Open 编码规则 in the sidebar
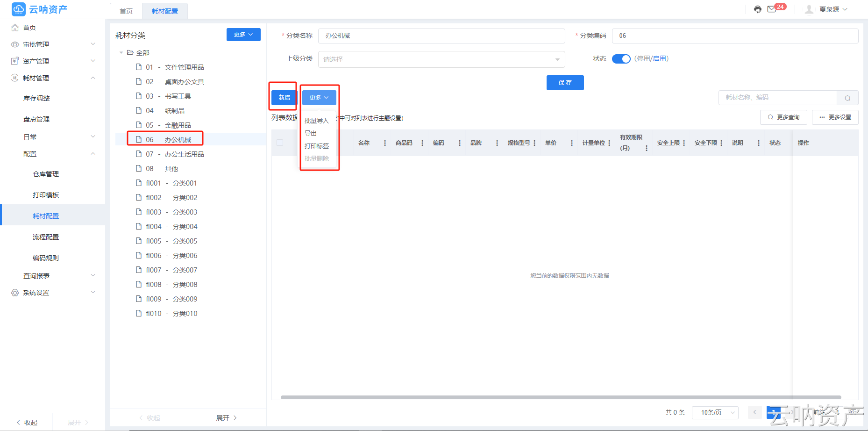 [46, 258]
